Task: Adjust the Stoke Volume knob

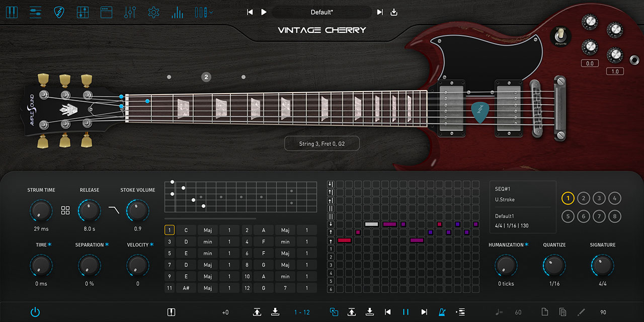Action: (137, 211)
